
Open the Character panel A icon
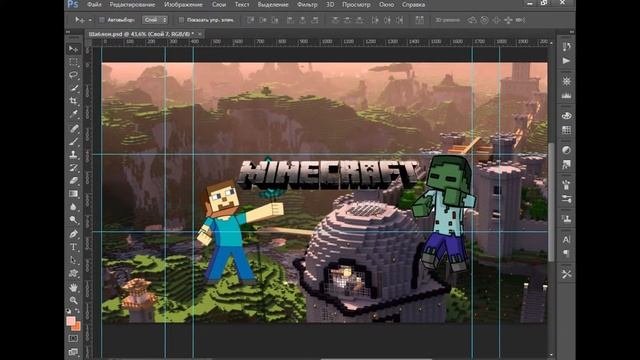[x=566, y=240]
